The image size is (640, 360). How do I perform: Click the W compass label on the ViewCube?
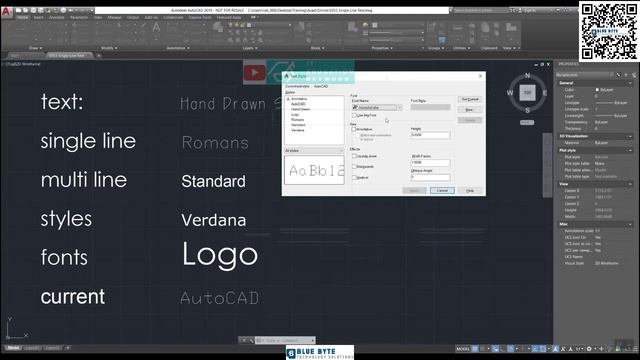pos(510,93)
